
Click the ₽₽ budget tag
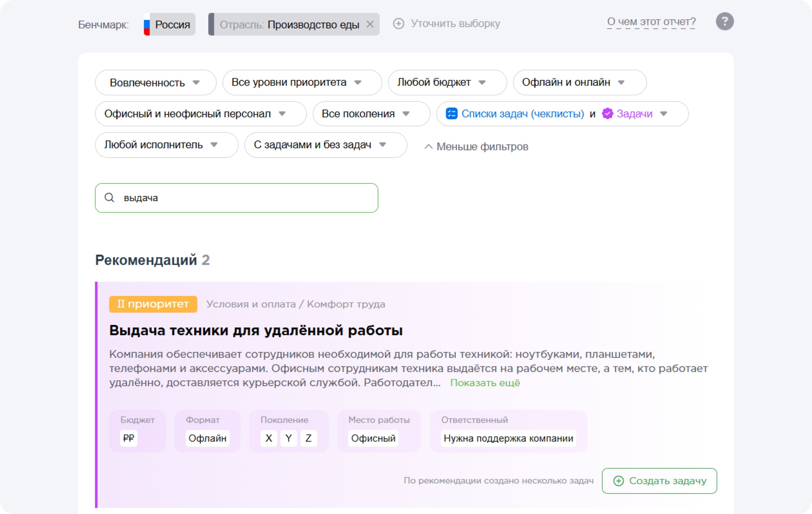[129, 438]
